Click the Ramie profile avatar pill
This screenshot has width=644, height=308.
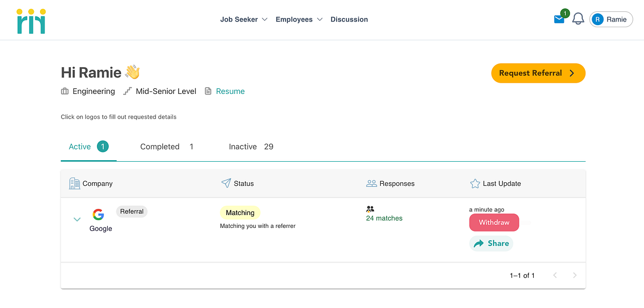pyautogui.click(x=611, y=19)
